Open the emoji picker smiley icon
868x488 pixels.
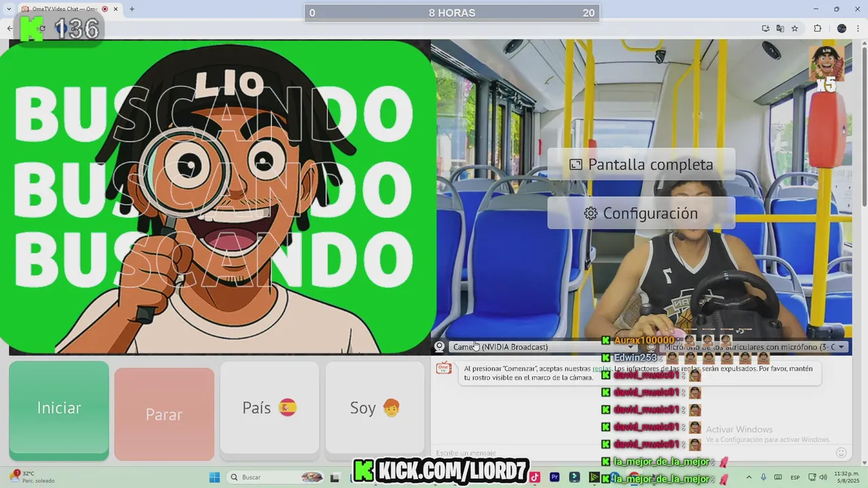tap(842, 453)
